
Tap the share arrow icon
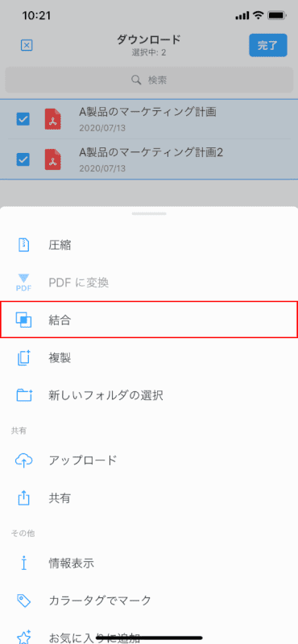coord(24,497)
